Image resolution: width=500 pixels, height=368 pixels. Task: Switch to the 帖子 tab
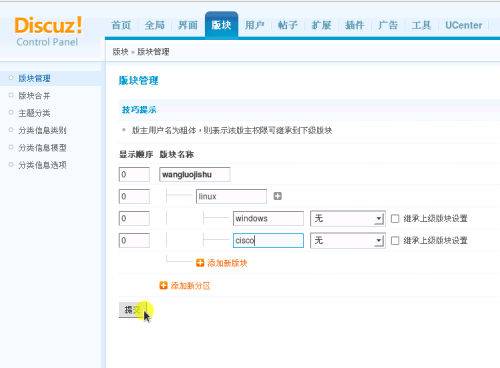(x=288, y=25)
